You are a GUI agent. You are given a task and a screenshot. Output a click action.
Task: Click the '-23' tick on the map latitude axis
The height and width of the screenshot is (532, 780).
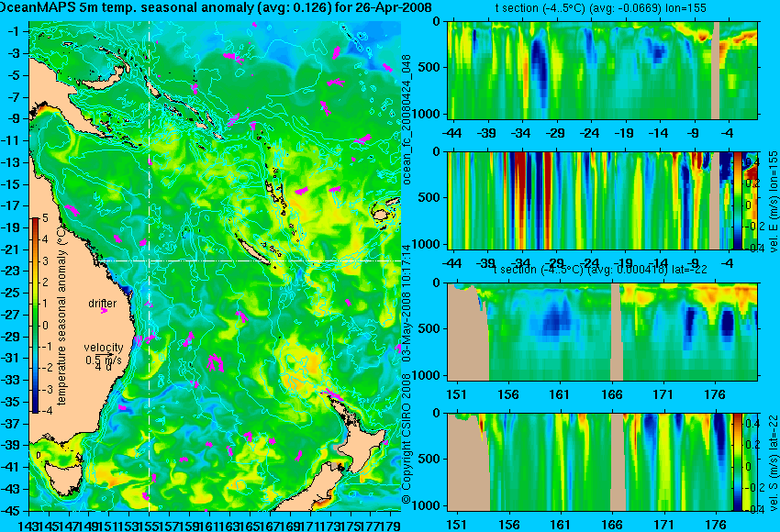coord(11,271)
